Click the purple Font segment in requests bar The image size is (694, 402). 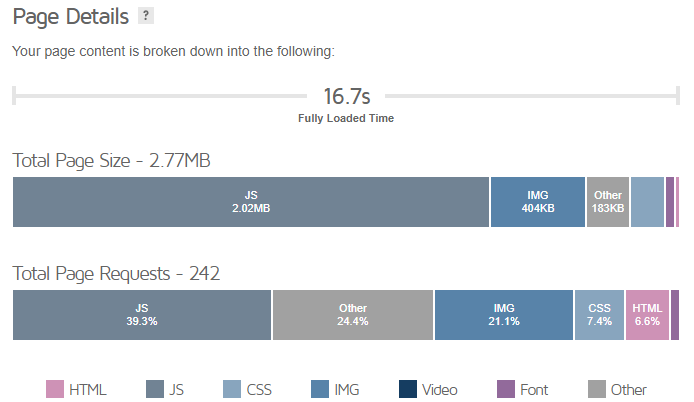[675, 315]
